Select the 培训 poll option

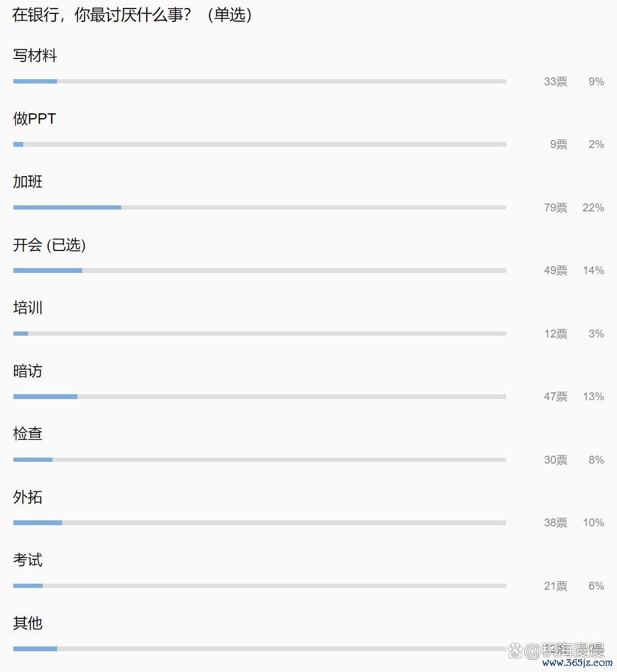pos(27,308)
